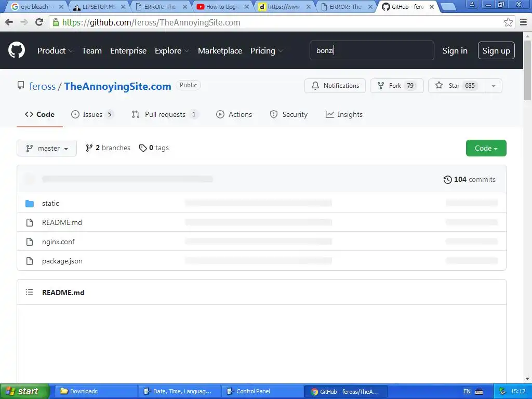Viewport: 532px width, 399px height.
Task: Open the README.md file in the list
Action: (x=62, y=222)
